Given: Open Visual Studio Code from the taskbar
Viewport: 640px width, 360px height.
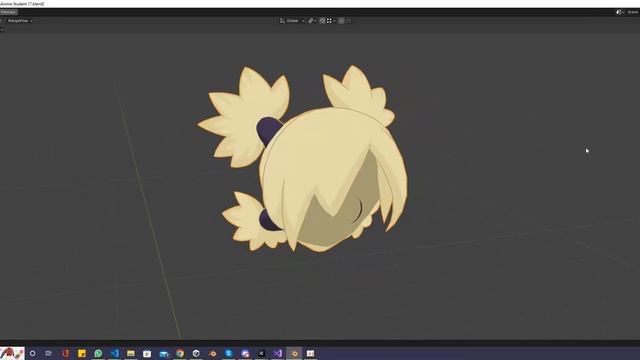Looking at the screenshot, I should click(114, 353).
